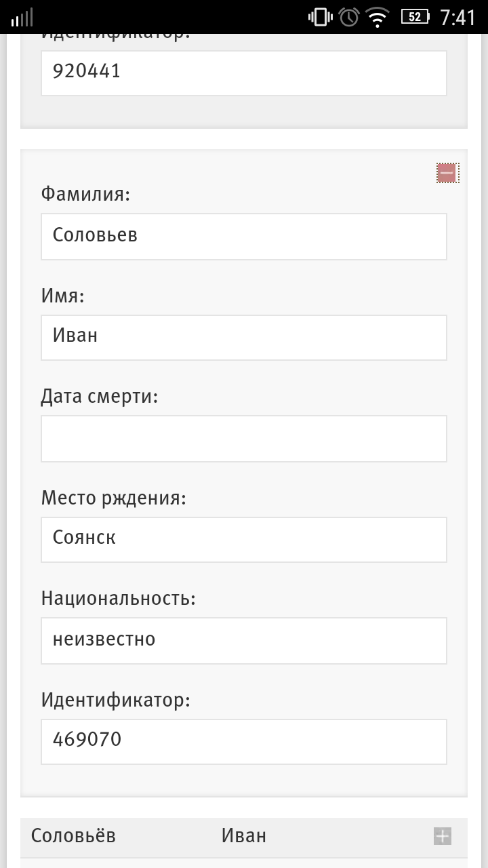Tap the signal strength icon

click(22, 18)
